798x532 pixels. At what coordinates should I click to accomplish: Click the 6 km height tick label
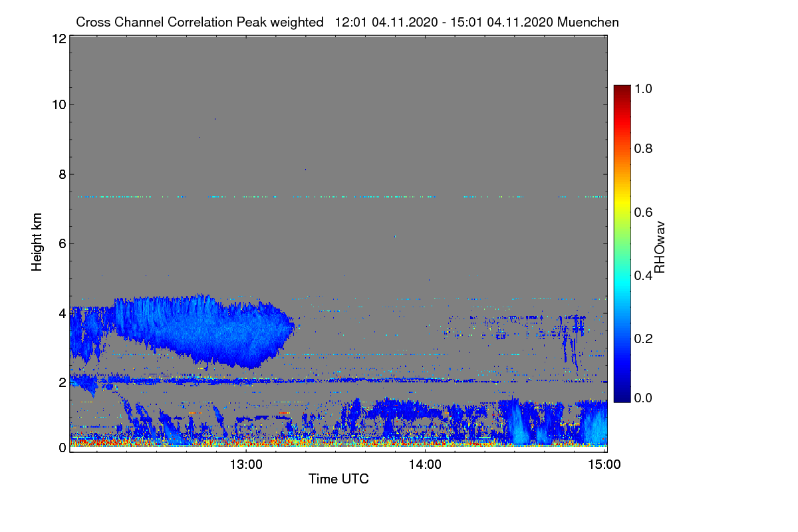[x=62, y=243]
